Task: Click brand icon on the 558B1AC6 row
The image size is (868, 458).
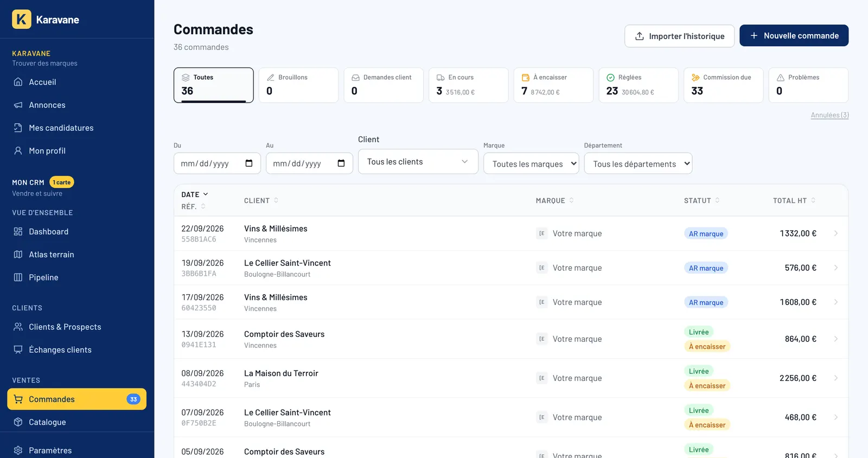Action: click(x=541, y=233)
